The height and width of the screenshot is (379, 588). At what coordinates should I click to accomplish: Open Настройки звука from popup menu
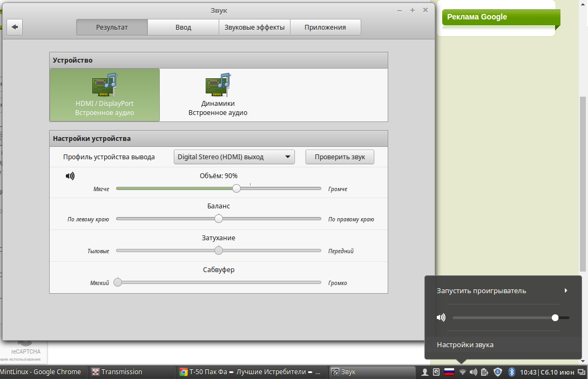pyautogui.click(x=465, y=344)
